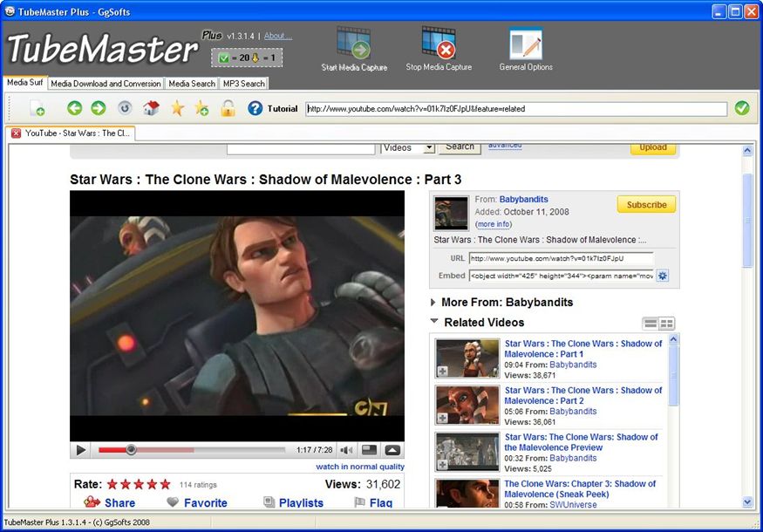The width and height of the screenshot is (763, 532).
Task: Open the Media Search tab
Action: (x=192, y=83)
